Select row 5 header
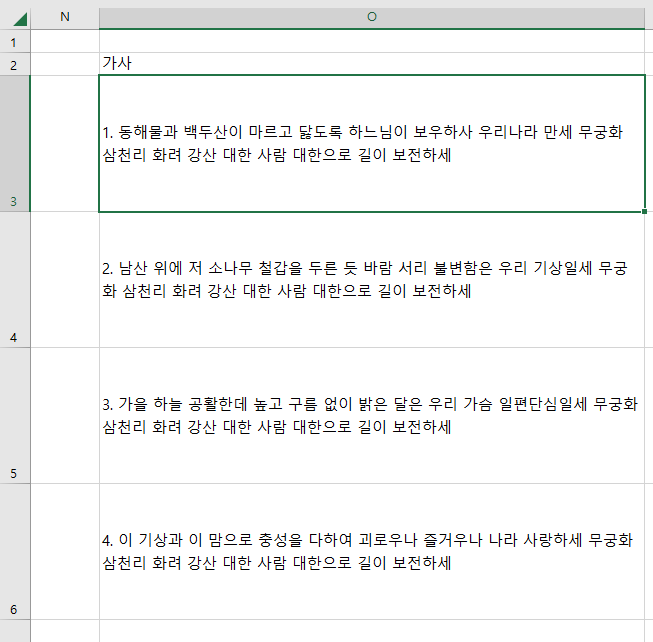 click(x=15, y=416)
